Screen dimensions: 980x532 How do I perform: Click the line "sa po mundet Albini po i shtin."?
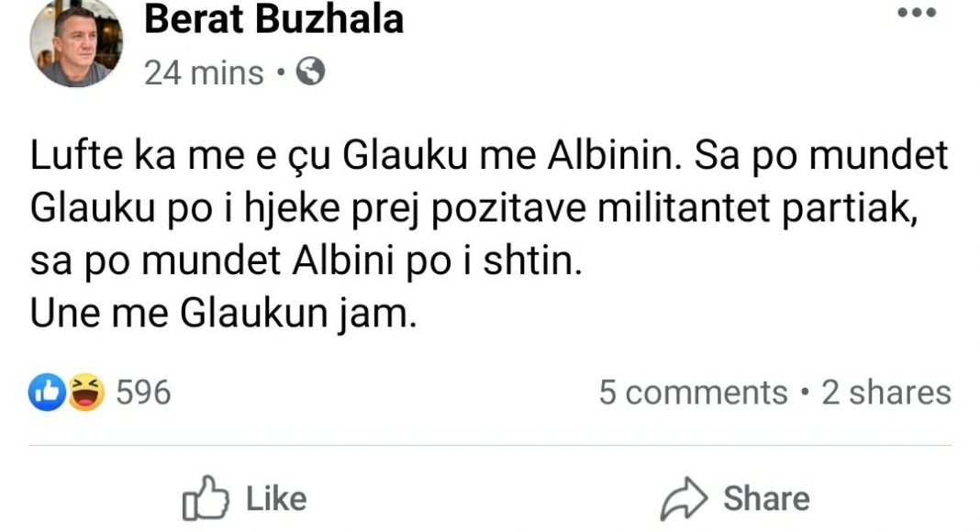306,263
